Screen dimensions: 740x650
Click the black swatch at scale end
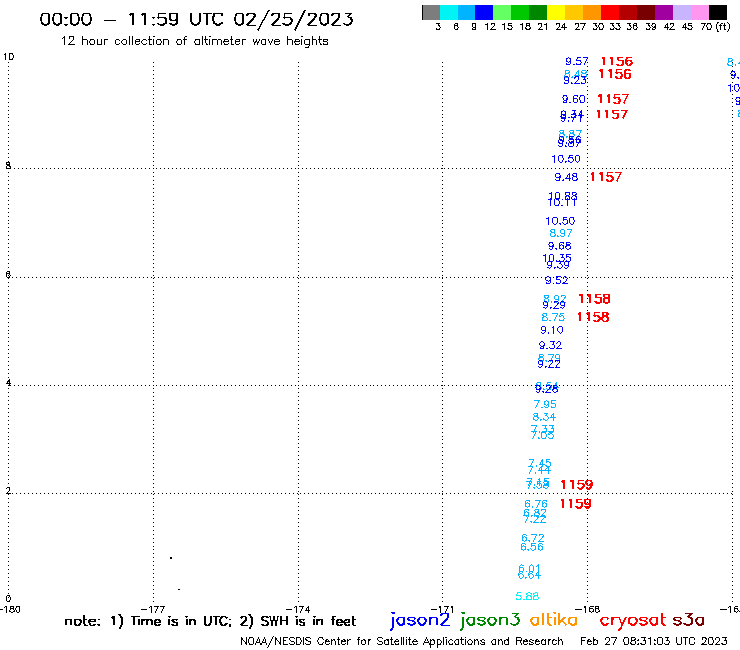point(717,12)
